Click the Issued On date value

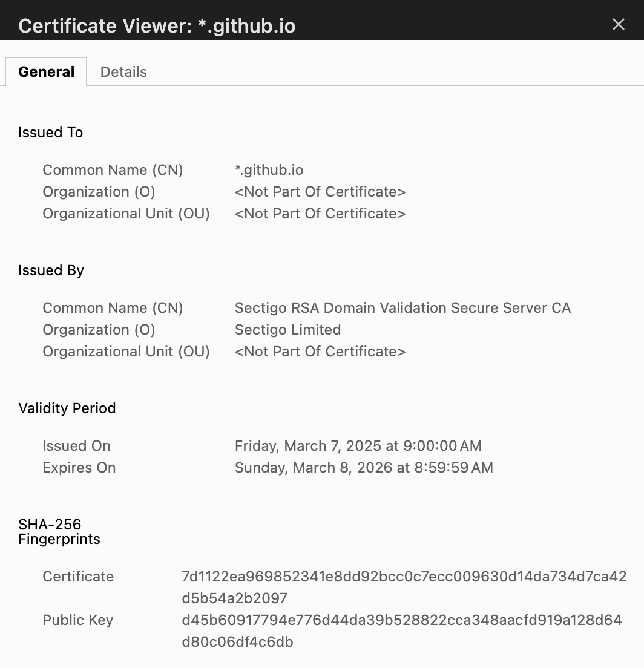pos(358,446)
